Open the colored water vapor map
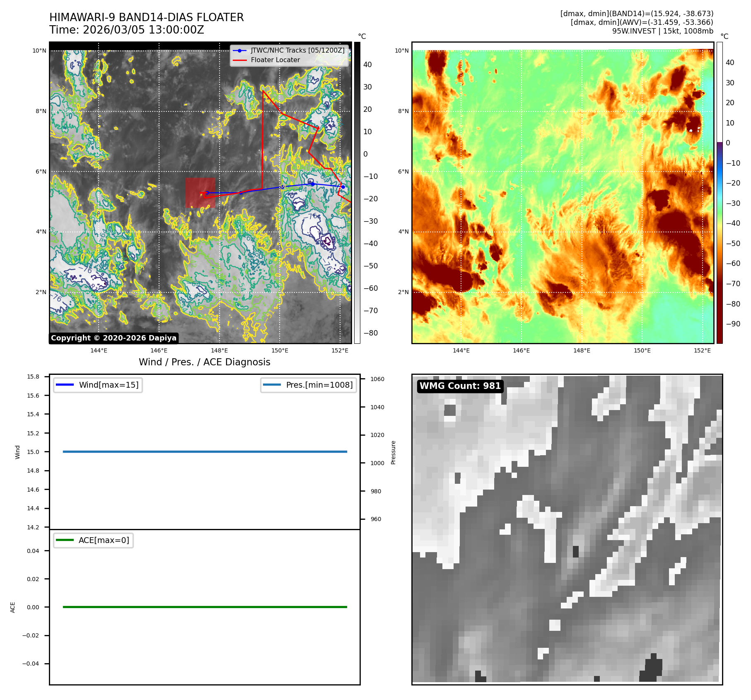 click(563, 193)
